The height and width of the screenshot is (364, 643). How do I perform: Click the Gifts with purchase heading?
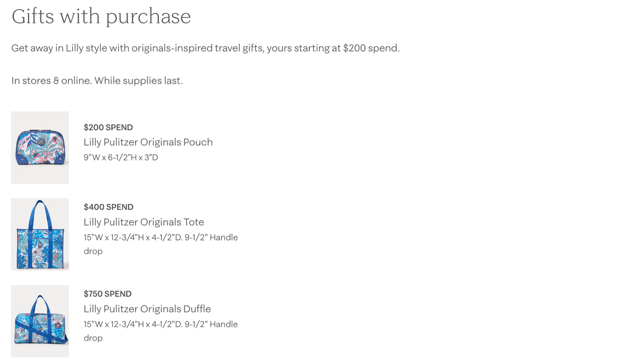[x=101, y=17]
